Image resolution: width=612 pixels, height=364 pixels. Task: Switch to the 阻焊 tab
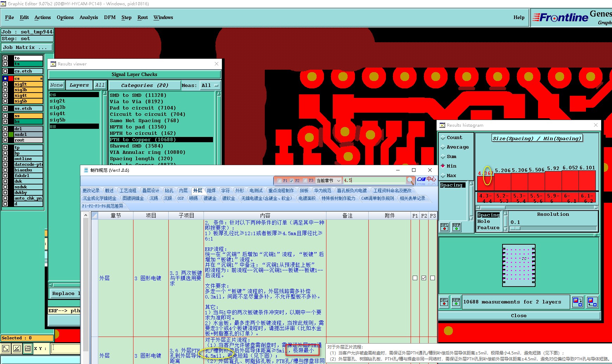point(211,190)
